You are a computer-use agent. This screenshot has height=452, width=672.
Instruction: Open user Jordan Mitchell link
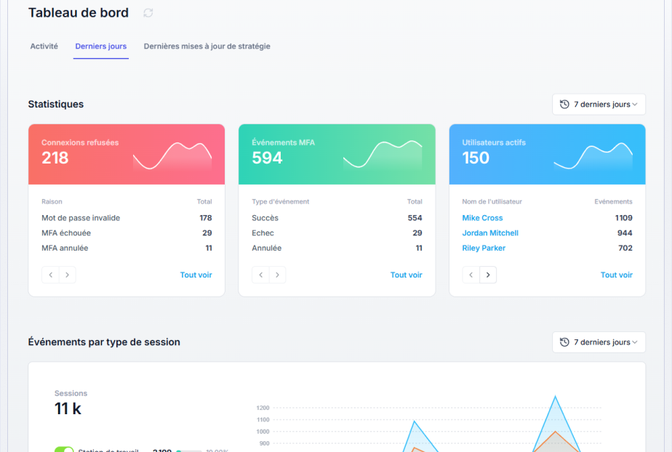(490, 233)
